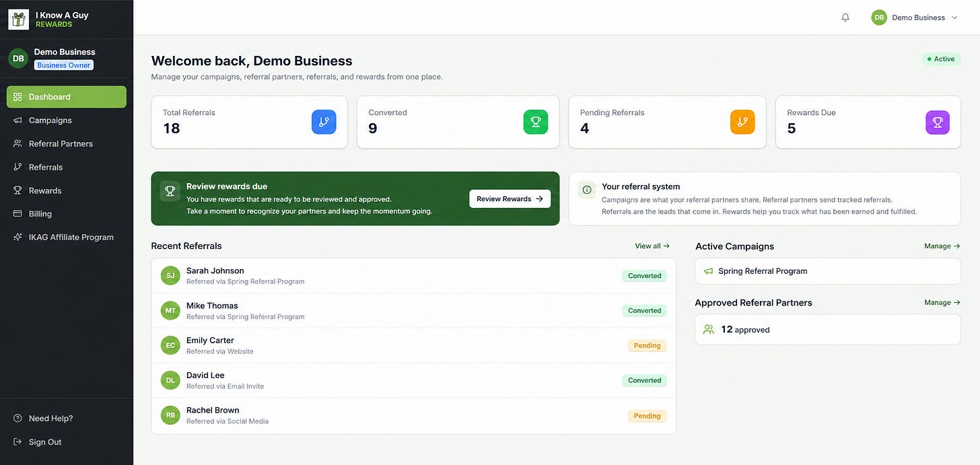Click the Pending Referrals count 4
980x465 pixels.
point(585,129)
